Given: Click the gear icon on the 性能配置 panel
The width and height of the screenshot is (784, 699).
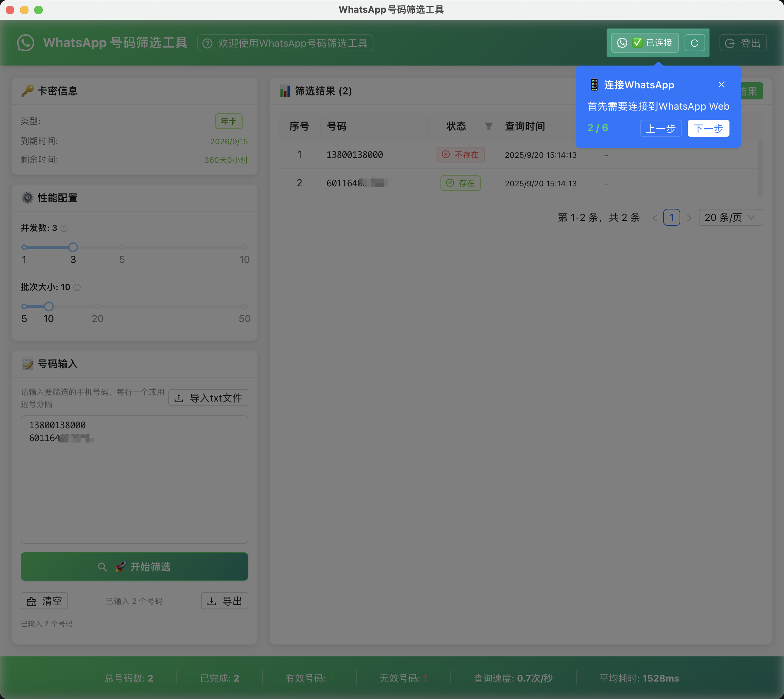Looking at the screenshot, I should coord(27,198).
